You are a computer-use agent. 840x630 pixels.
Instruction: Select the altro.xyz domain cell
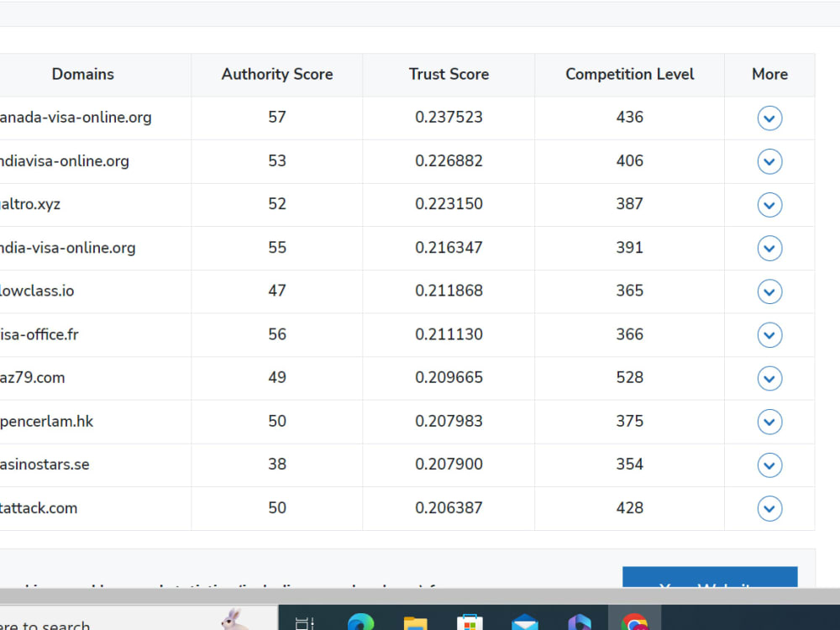click(96, 205)
